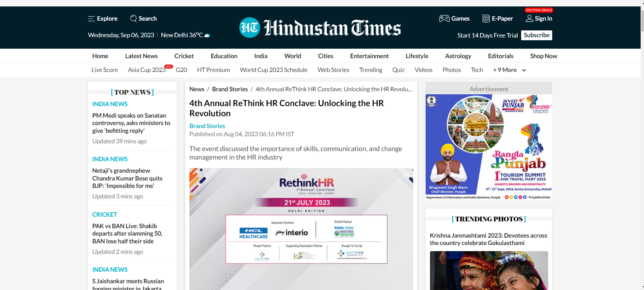
Task: Click the Tech link
Action: coord(477,70)
